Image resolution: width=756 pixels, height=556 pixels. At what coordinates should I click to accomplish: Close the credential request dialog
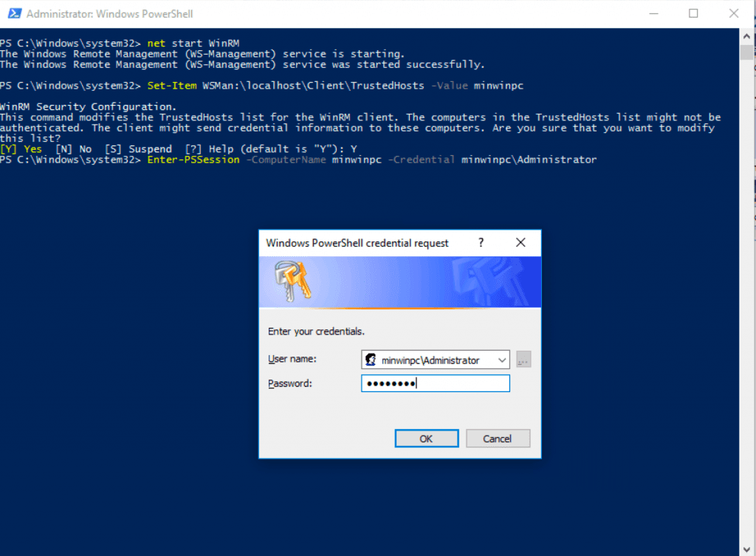(520, 242)
